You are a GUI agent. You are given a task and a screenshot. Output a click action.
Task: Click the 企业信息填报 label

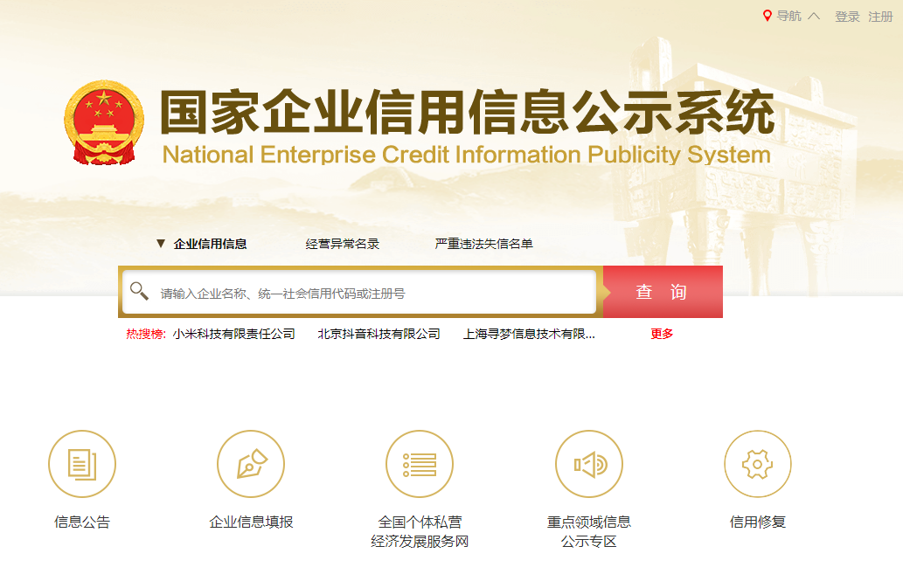pyautogui.click(x=251, y=522)
